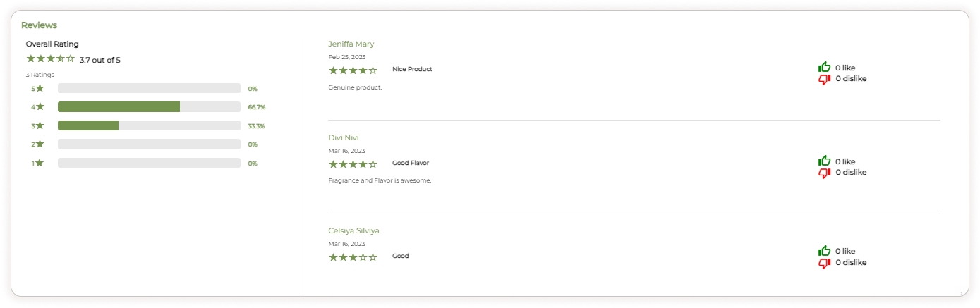Open Jeniffa Mary reviewer name
Image resolution: width=980 pixels, height=308 pixels.
[x=351, y=44]
